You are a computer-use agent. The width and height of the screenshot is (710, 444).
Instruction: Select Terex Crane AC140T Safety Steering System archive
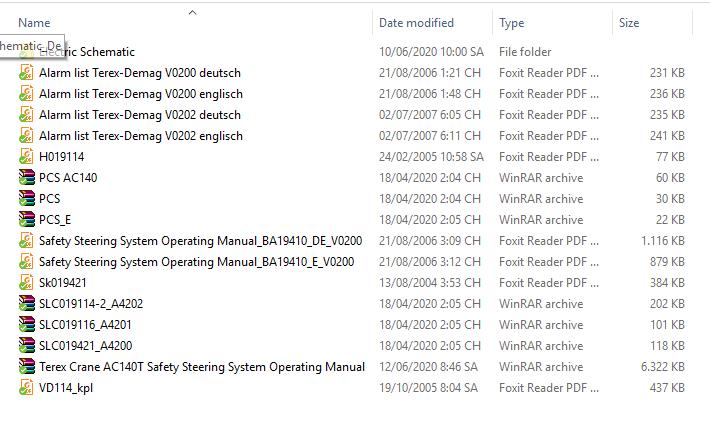click(x=202, y=367)
